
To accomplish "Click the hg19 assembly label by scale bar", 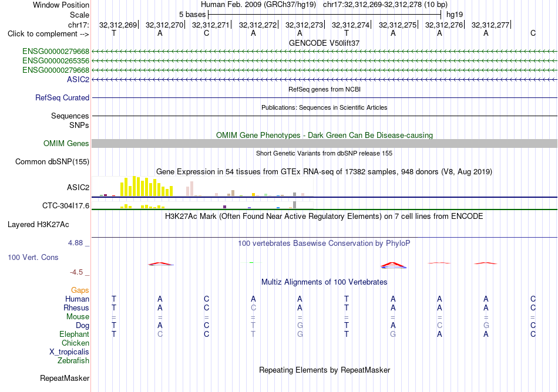I will (x=455, y=15).
